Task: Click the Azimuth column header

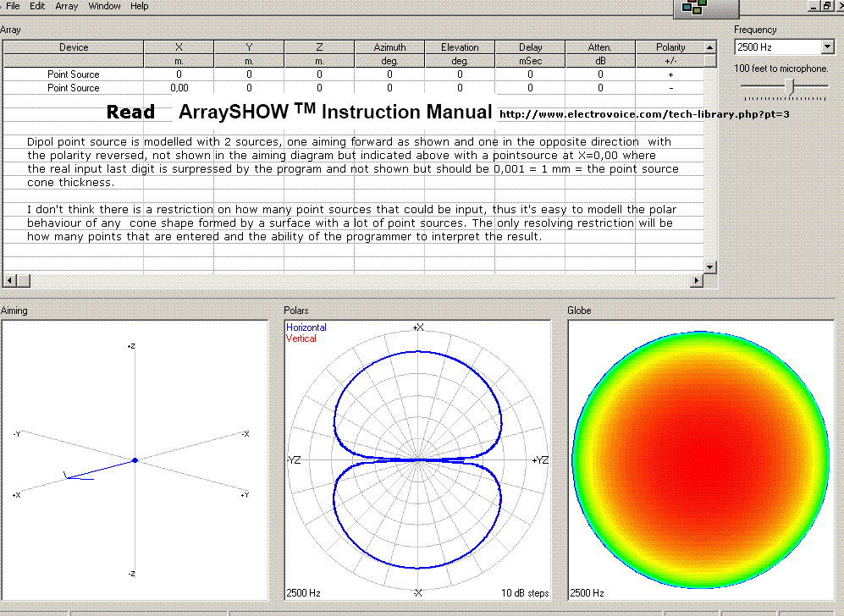Action: click(x=389, y=47)
